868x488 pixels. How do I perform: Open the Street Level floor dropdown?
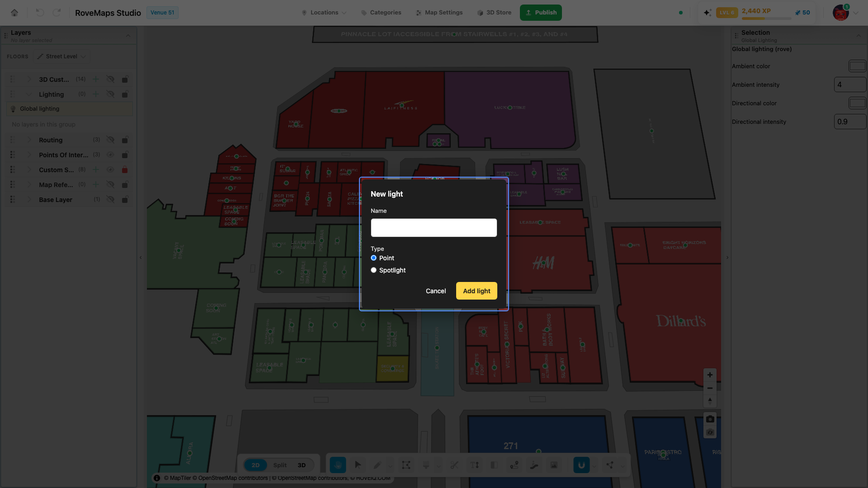point(61,56)
